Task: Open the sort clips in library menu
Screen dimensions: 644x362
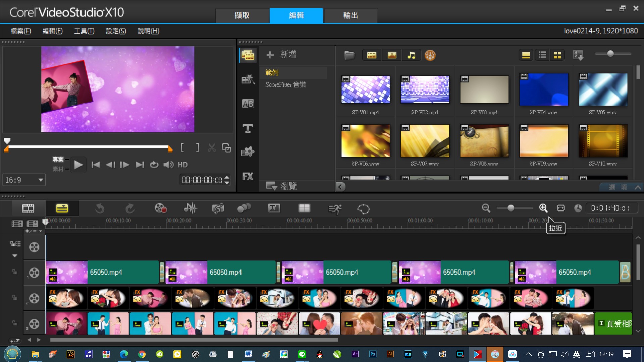Action: click(x=578, y=55)
